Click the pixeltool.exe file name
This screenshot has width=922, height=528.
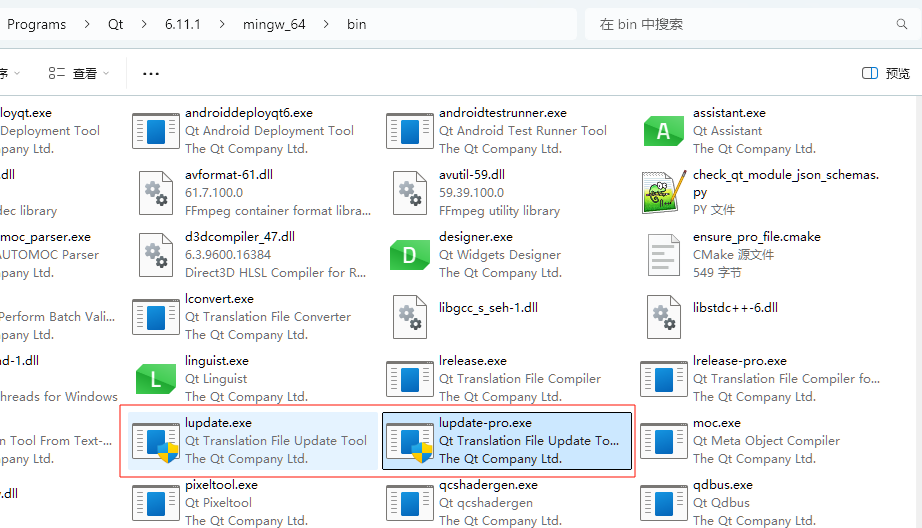pyautogui.click(x=221, y=485)
